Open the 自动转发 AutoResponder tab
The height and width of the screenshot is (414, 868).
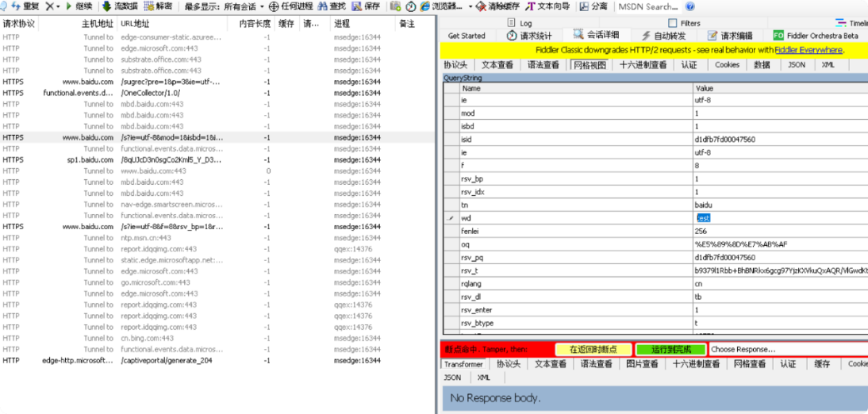[x=663, y=36]
